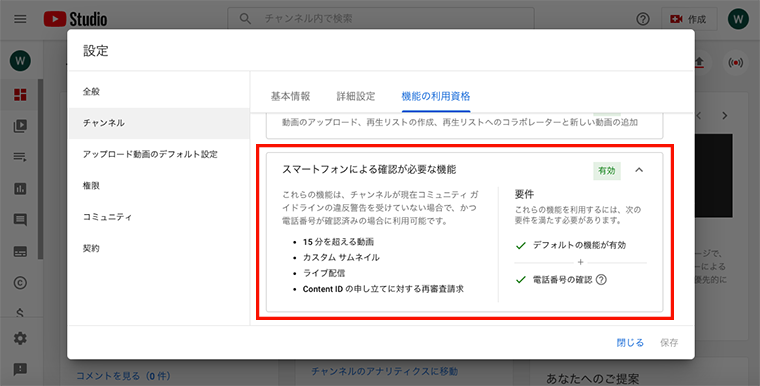
Task: Click the sidebar W channel avatar
Action: click(20, 61)
